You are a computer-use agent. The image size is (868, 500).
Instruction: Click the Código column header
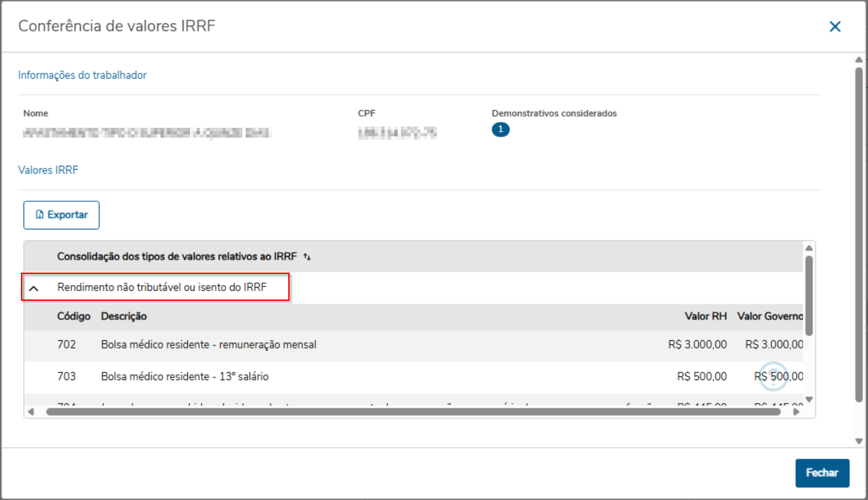[73, 317]
